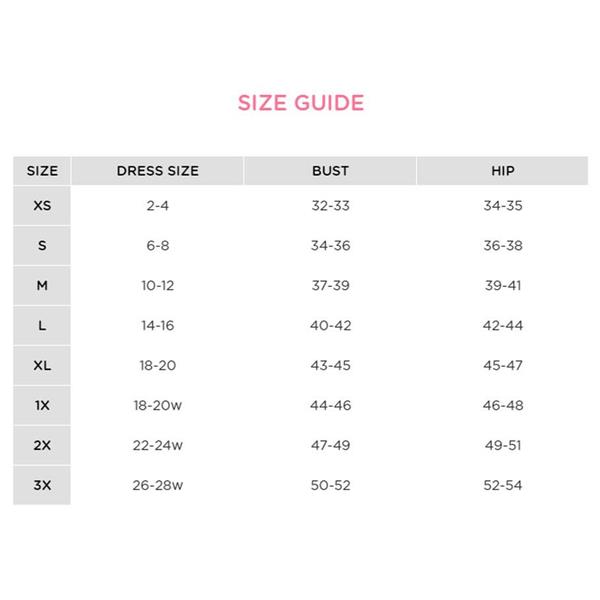
Task: Click the XL size row label
Action: 42,366
